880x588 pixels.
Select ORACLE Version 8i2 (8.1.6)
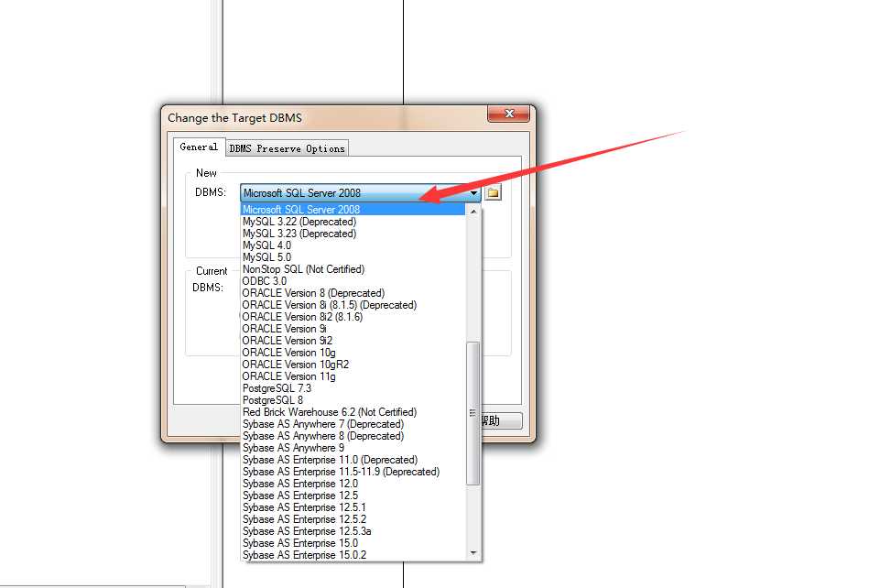pyautogui.click(x=353, y=317)
